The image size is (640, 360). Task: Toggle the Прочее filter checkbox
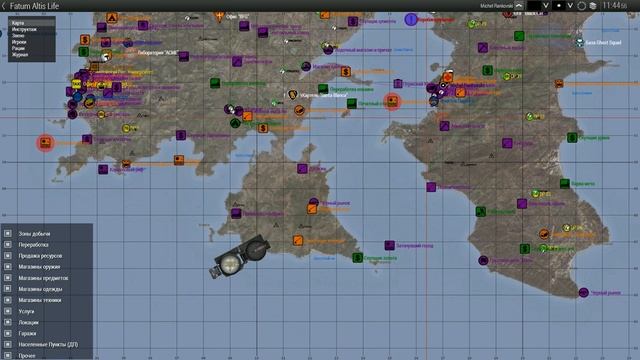coord(7,356)
